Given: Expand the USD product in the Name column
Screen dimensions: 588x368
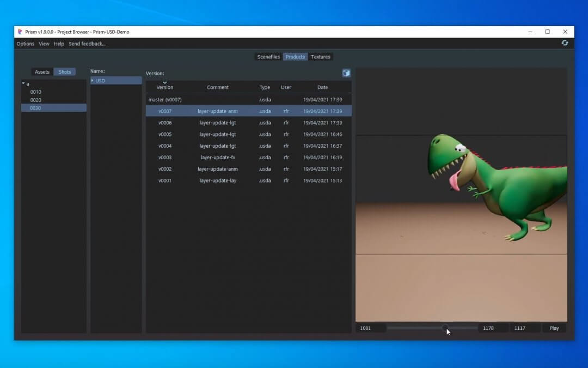Looking at the screenshot, I should coord(94,80).
